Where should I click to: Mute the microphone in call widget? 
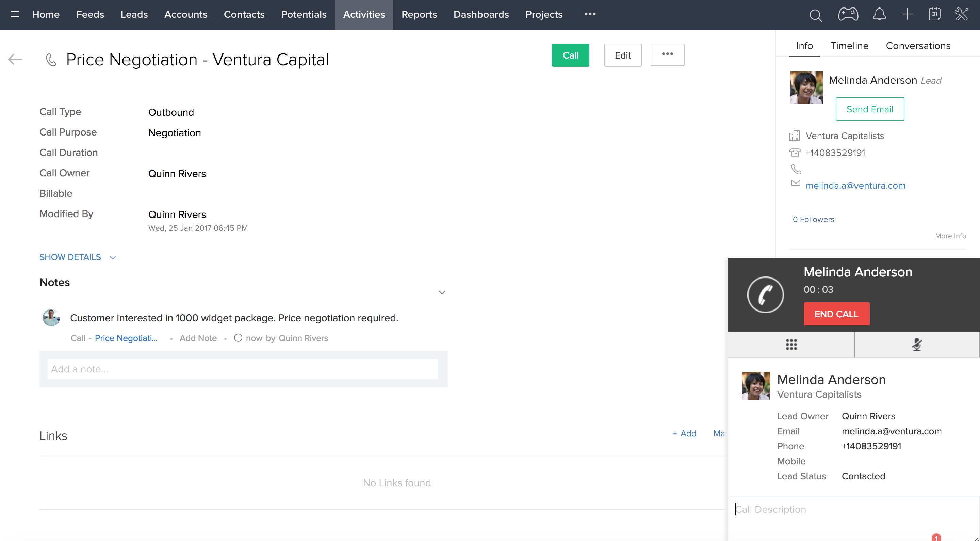(x=917, y=345)
